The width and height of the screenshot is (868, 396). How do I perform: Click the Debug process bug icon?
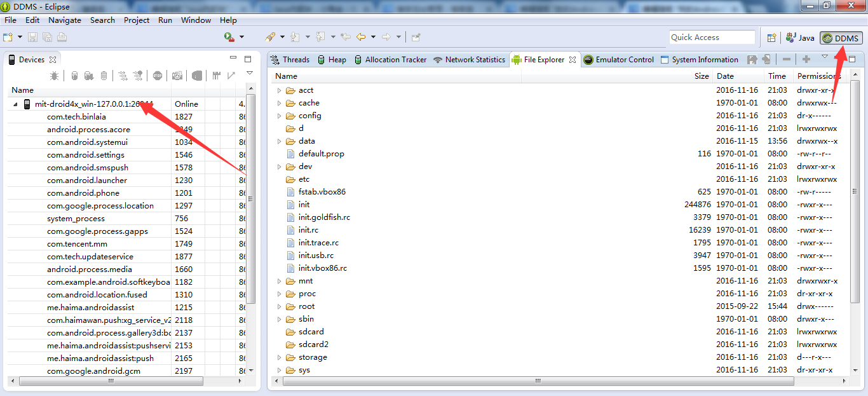tap(55, 76)
